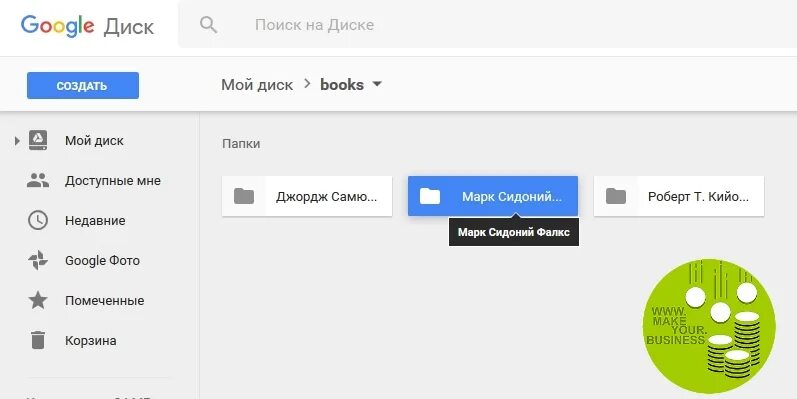Click the Папки section heading

(241, 144)
